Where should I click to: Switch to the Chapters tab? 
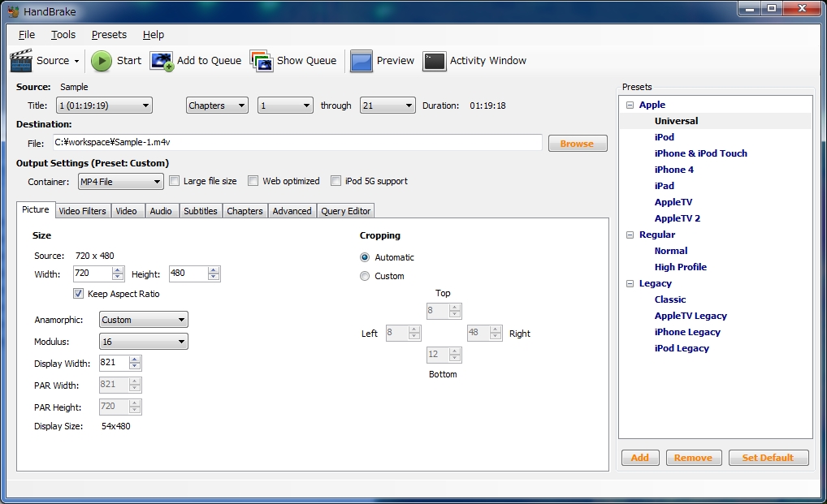pyautogui.click(x=245, y=211)
